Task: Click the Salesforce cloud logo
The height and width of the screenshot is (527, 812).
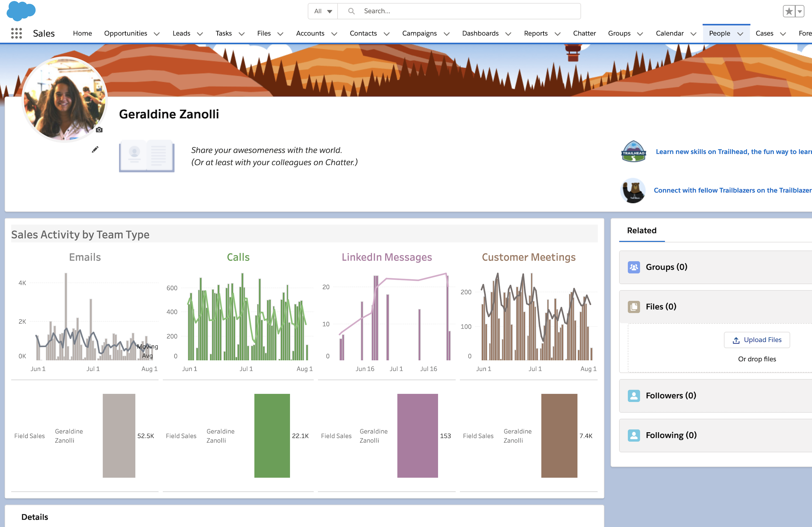Action: pyautogui.click(x=21, y=11)
